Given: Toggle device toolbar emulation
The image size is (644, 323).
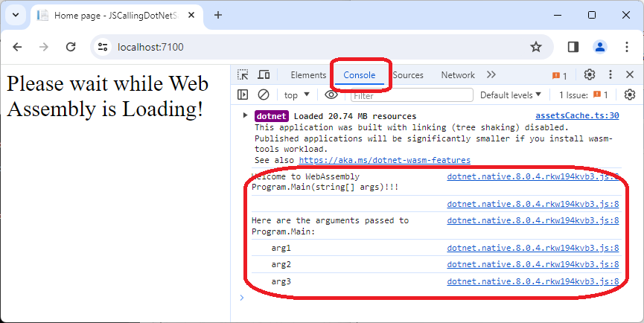Looking at the screenshot, I should coord(264,74).
